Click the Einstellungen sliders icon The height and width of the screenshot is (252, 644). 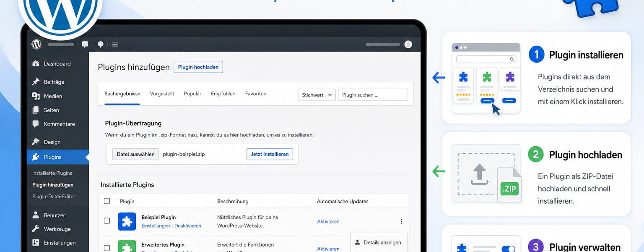pos(36,243)
